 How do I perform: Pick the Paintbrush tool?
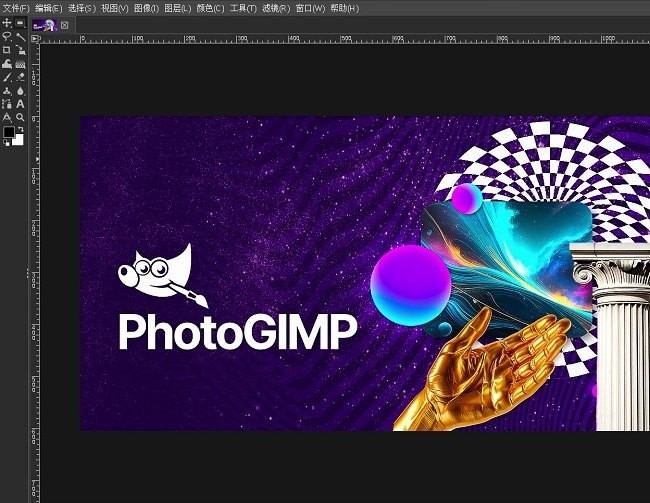click(x=7, y=76)
